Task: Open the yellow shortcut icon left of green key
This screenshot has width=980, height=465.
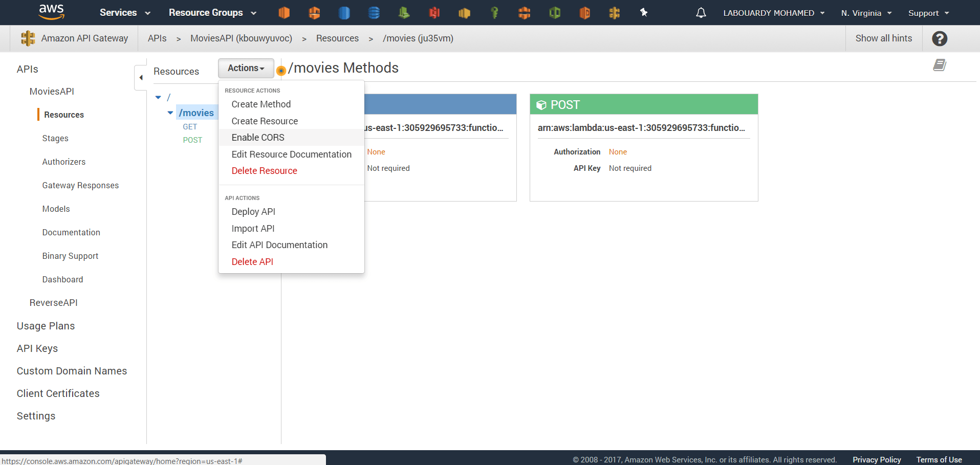Action: point(464,13)
